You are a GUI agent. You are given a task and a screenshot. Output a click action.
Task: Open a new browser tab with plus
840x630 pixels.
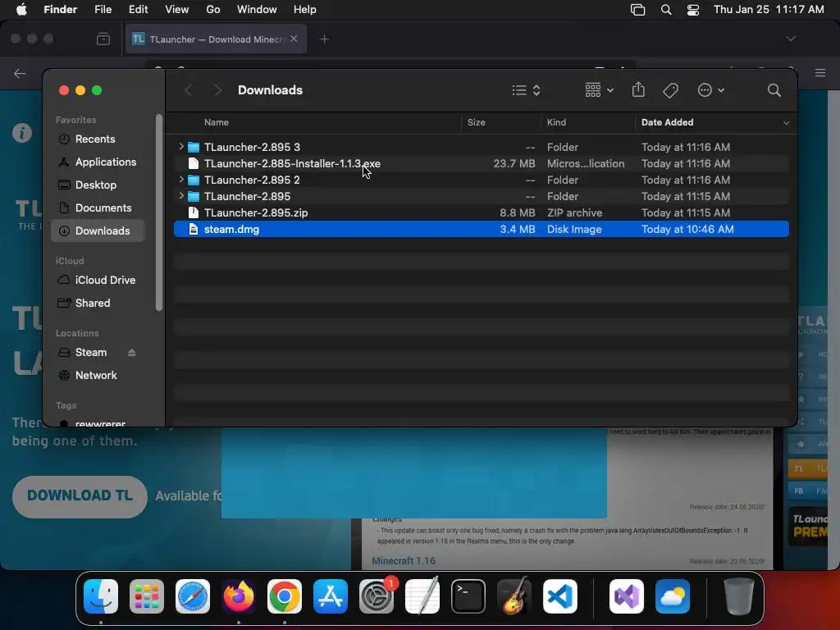pos(325,39)
